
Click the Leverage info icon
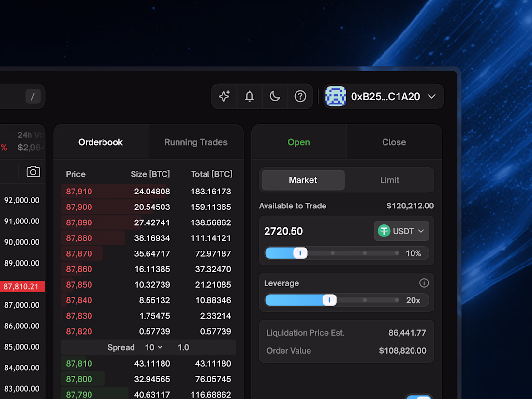click(424, 283)
